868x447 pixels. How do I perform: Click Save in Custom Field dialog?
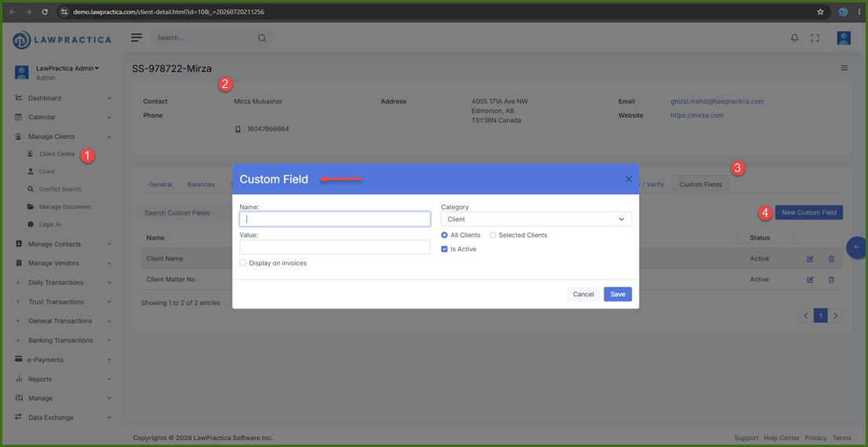coord(618,294)
